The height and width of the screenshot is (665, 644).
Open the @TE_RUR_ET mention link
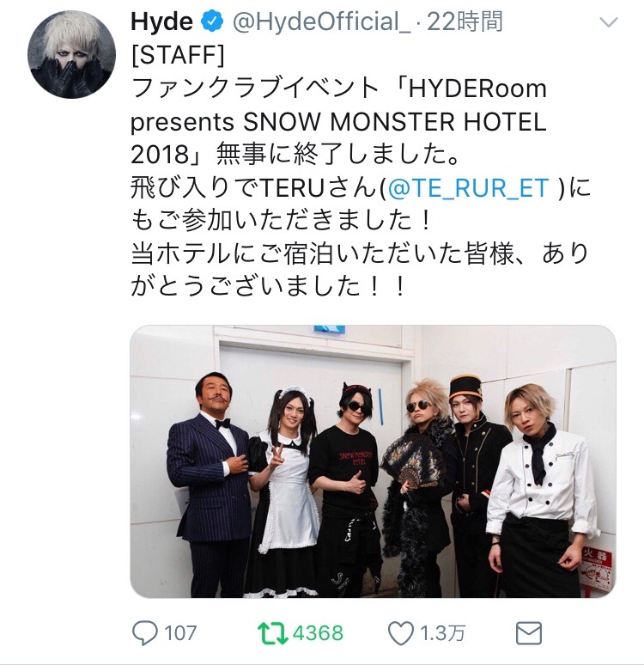[468, 187]
